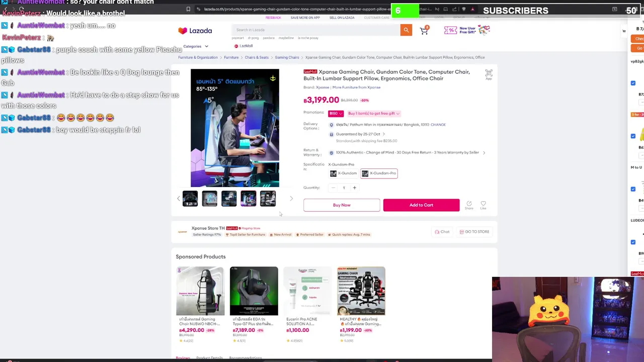
Task: Select second product gallery thumbnail
Action: (x=209, y=199)
